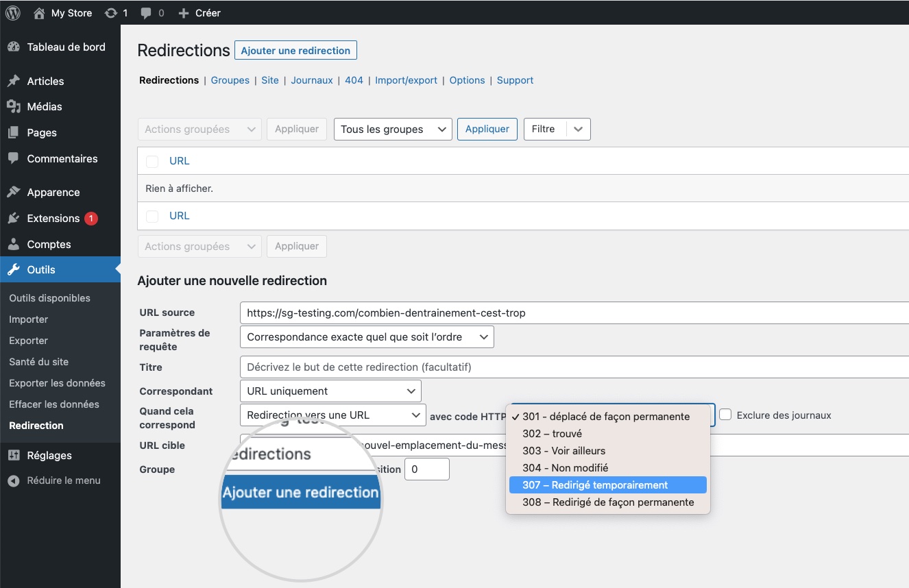Switch to the Site tab

(270, 80)
